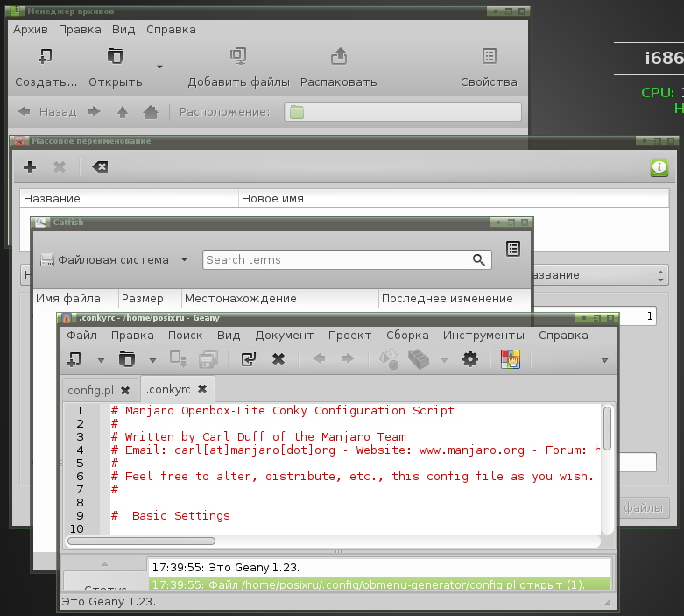The width and height of the screenshot is (684, 616).
Task: Sort by Название column in Bulk Rename
Action: tap(129, 199)
